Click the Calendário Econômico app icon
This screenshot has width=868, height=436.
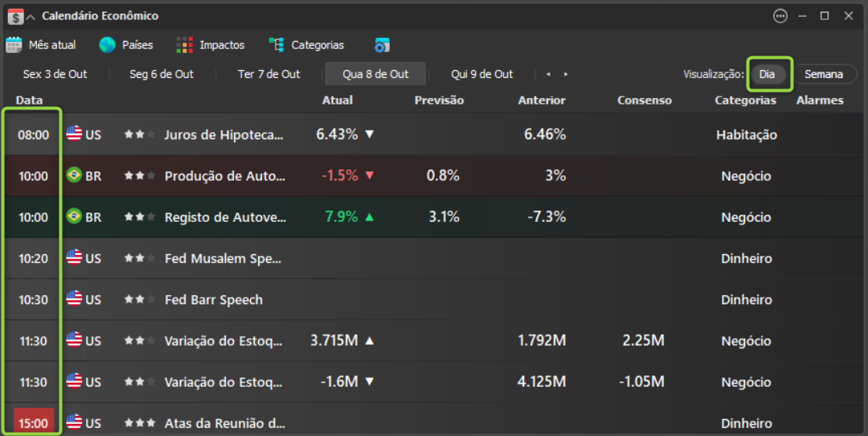pos(15,17)
